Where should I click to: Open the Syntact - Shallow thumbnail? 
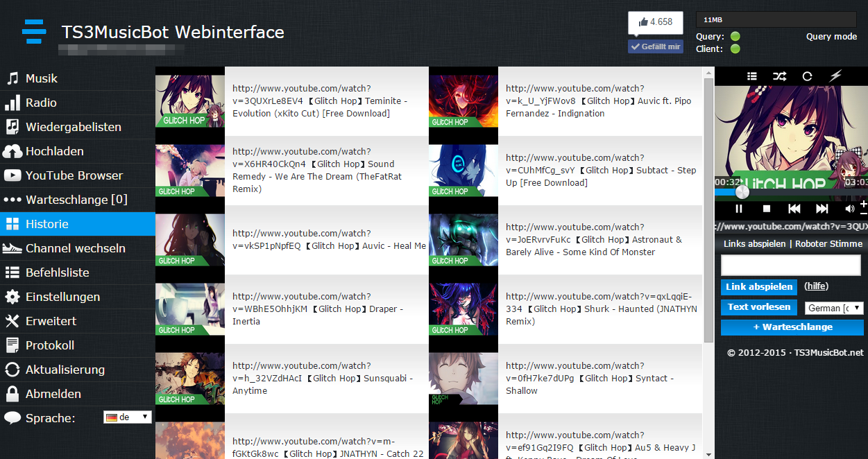pos(463,379)
